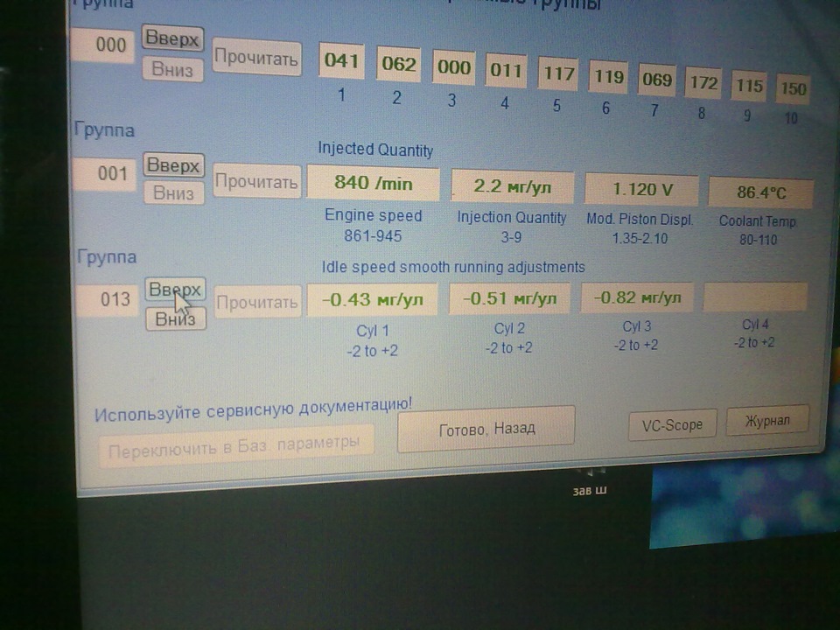Click the group number field 000
This screenshot has height=630, width=840.
coord(103,45)
